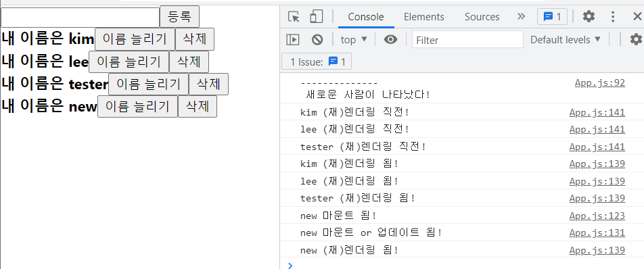Select the '새로운 사람이 나타났다!' log text
Screen dimensions: 644x269
(x=369, y=95)
